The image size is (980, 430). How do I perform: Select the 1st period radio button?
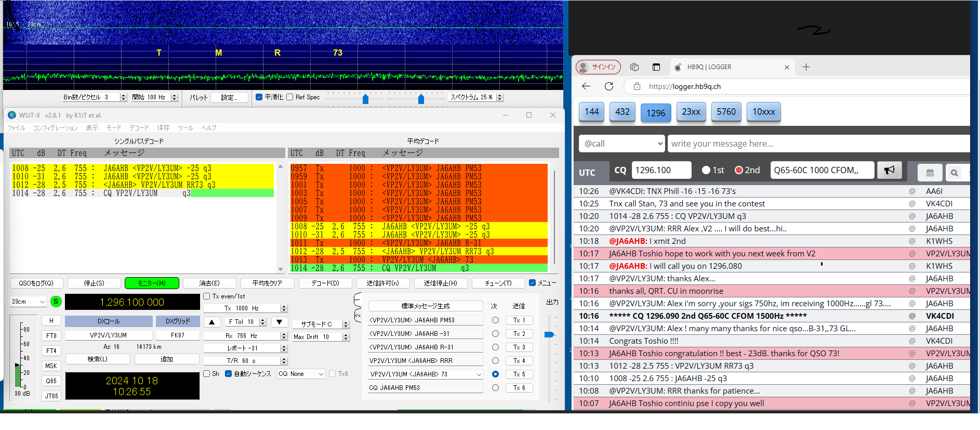(706, 170)
